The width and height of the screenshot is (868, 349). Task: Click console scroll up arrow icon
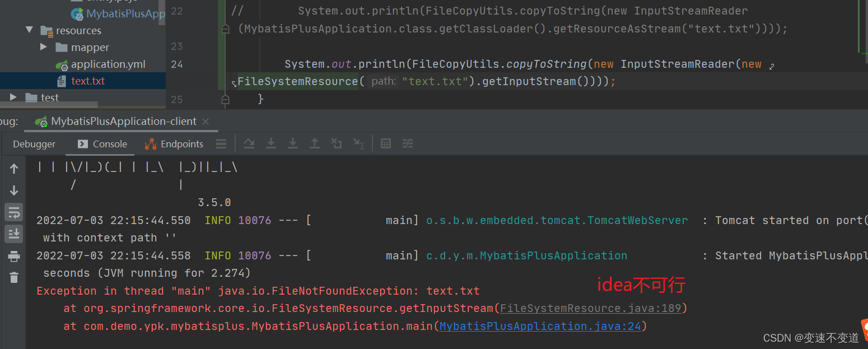[14, 169]
